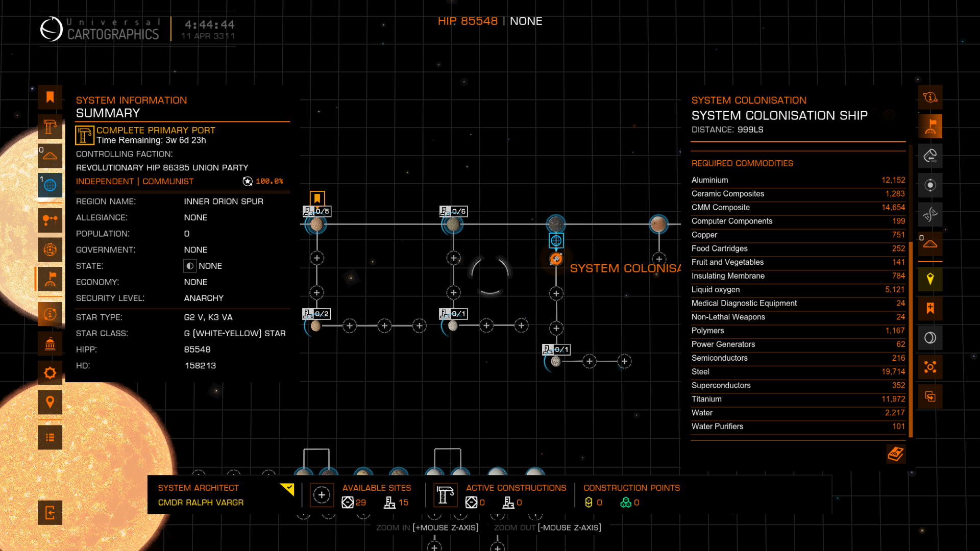Open the galaxy spiral icon in right sidebar

coord(930,215)
